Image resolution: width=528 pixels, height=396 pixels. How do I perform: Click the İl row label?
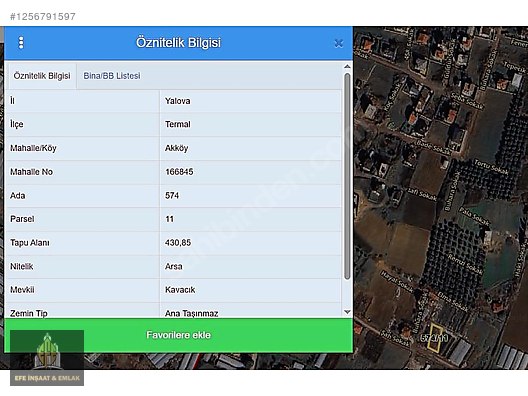12,101
